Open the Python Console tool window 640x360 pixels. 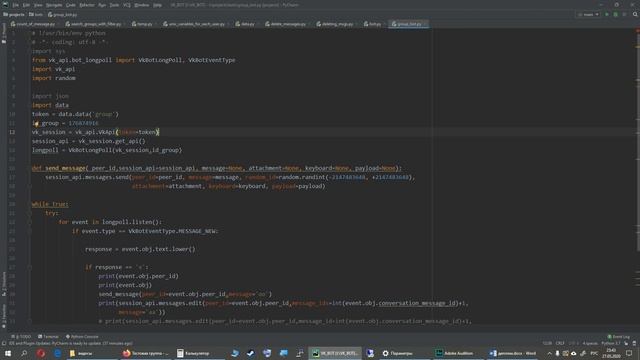pyautogui.click(x=82, y=337)
